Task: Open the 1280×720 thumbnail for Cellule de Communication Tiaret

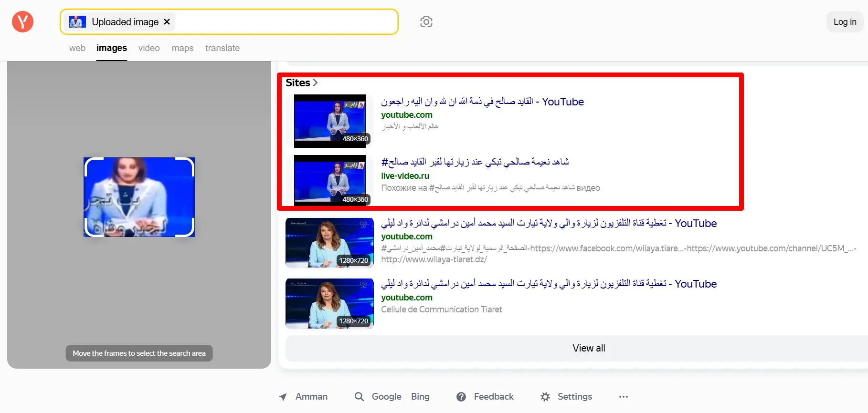Action: (x=330, y=304)
